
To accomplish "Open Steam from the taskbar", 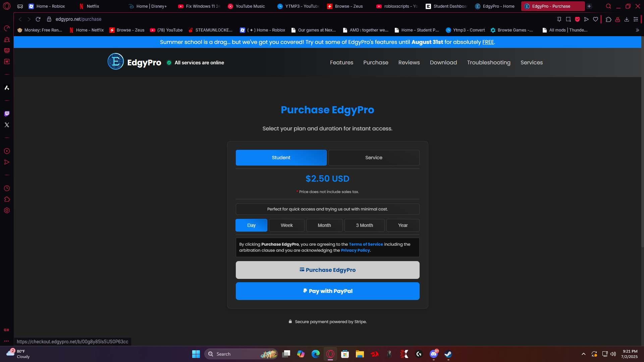I will (448, 354).
